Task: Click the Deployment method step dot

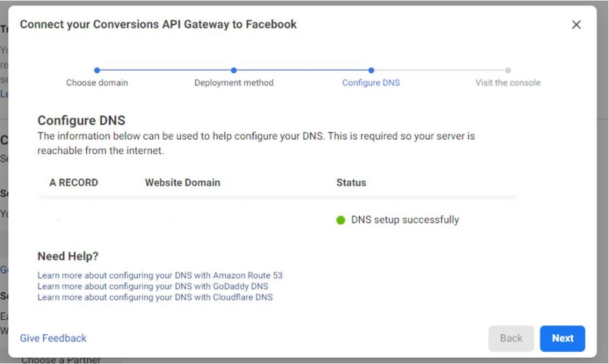Action: coord(234,70)
